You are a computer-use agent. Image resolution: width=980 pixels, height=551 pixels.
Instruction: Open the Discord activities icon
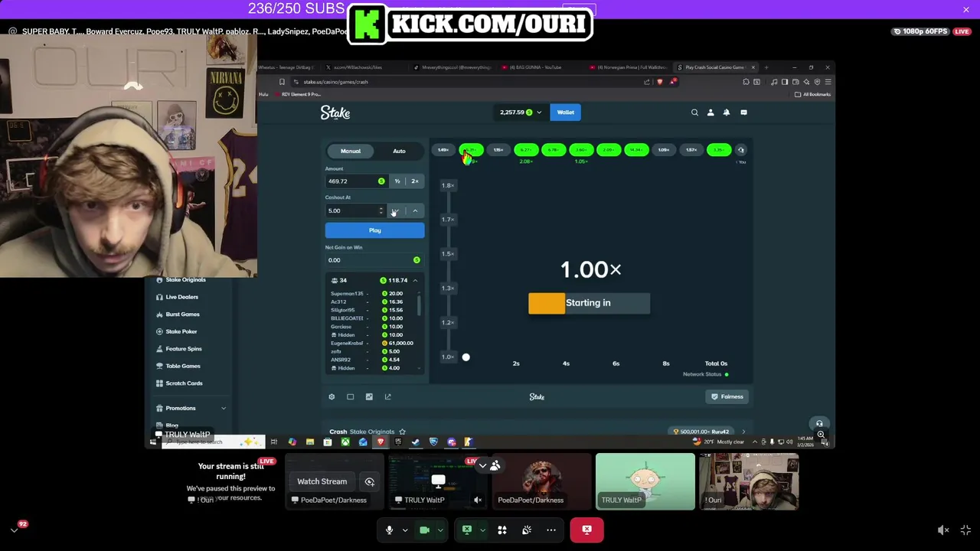point(502,530)
